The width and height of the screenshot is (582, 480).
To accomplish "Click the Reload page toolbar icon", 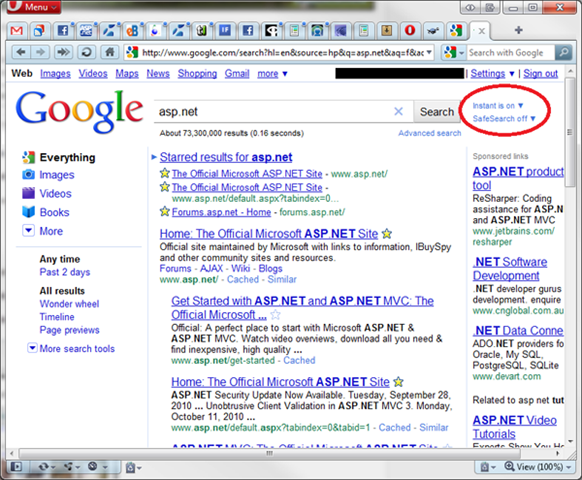I will pos(86,52).
